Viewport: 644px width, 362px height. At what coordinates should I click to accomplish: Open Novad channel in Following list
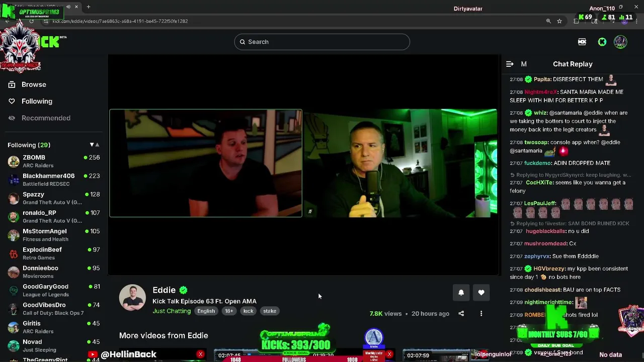coord(32,342)
